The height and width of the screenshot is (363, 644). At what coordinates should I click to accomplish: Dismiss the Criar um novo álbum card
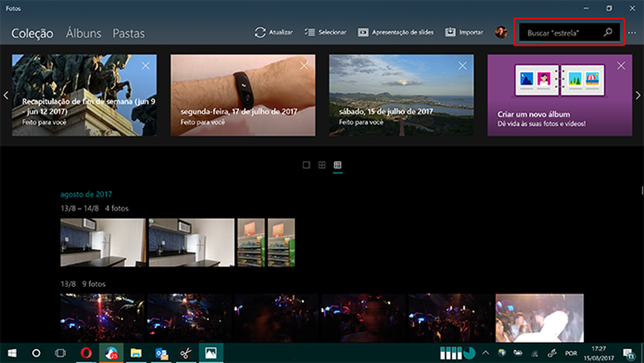(621, 66)
